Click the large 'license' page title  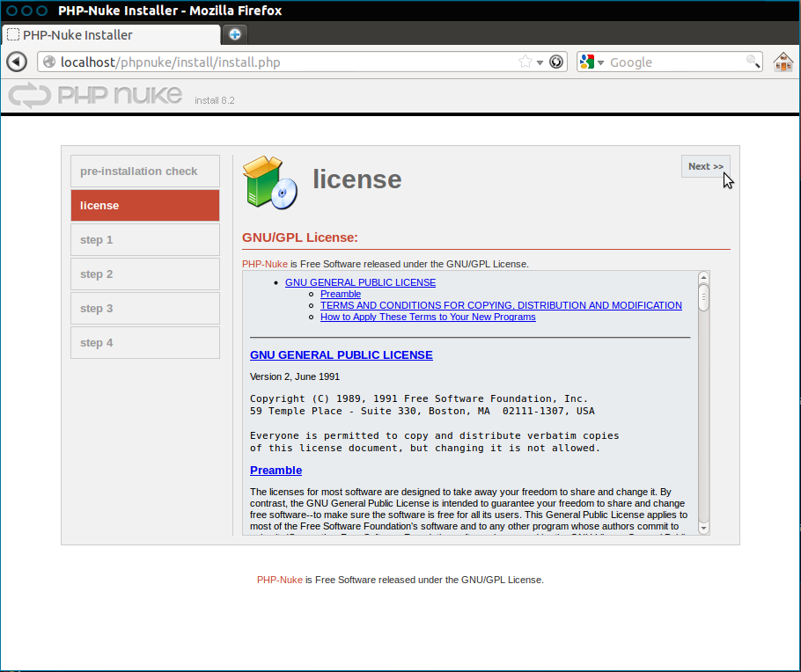(357, 179)
